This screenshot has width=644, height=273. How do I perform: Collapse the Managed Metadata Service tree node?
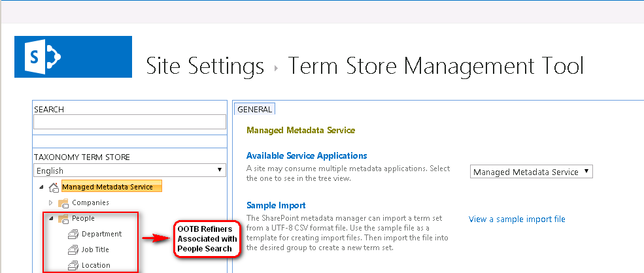pyautogui.click(x=42, y=188)
